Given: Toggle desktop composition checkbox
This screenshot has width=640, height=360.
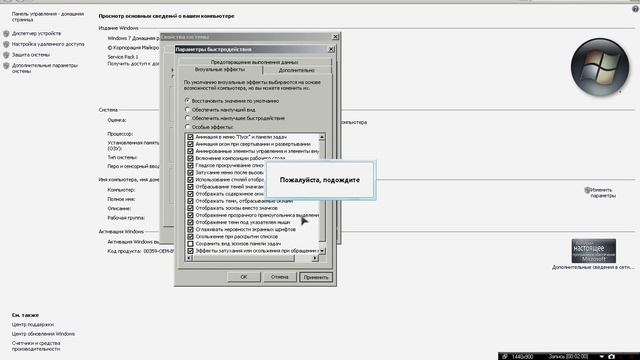Looking at the screenshot, I should tap(190, 158).
